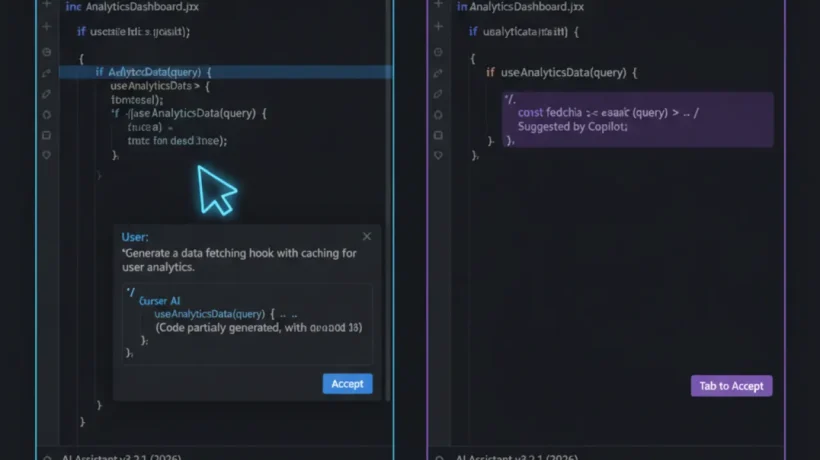This screenshot has width=820, height=460.
Task: Select the lower pencil icon in the left pane gutter
Action: point(47,94)
